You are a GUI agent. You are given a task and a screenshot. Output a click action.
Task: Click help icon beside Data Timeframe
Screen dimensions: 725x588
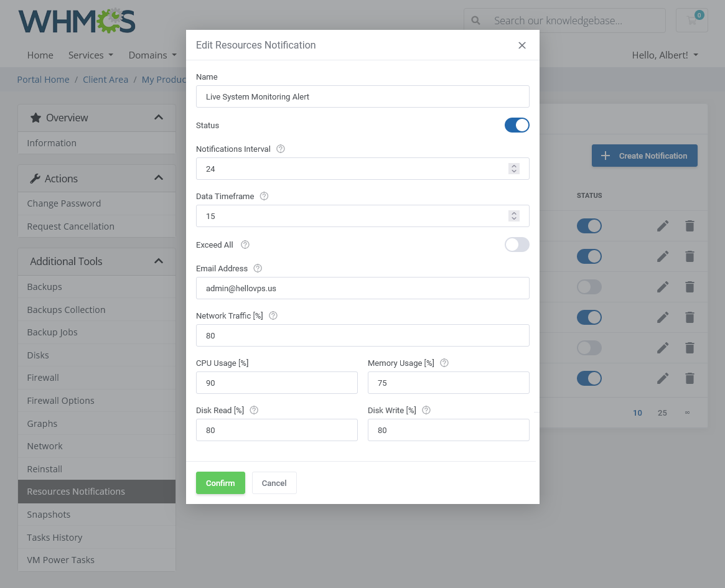pyautogui.click(x=264, y=197)
